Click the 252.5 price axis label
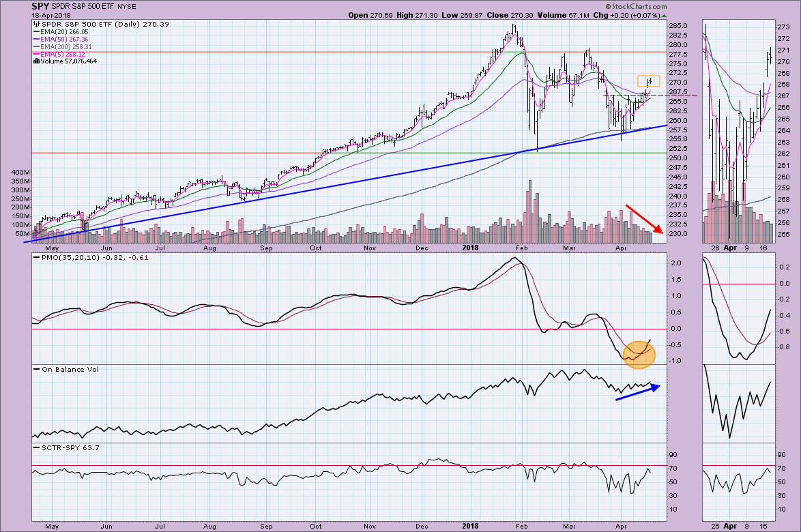 coord(678,149)
